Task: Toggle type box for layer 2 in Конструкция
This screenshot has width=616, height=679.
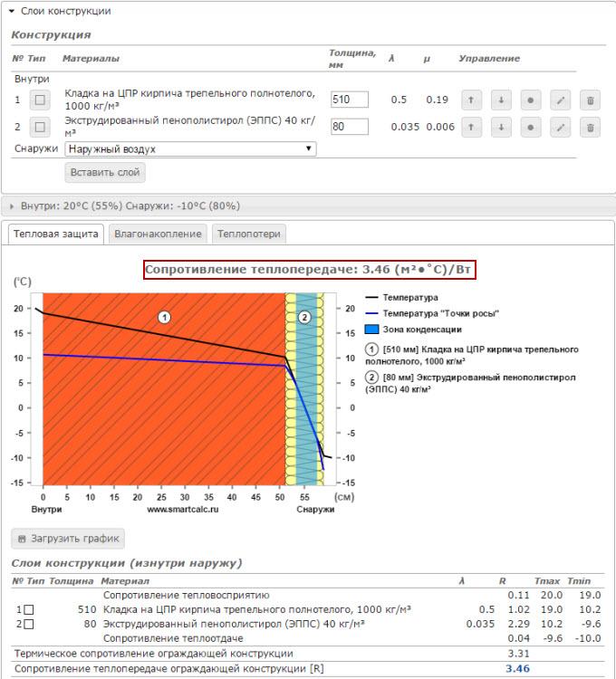Action: (x=40, y=127)
